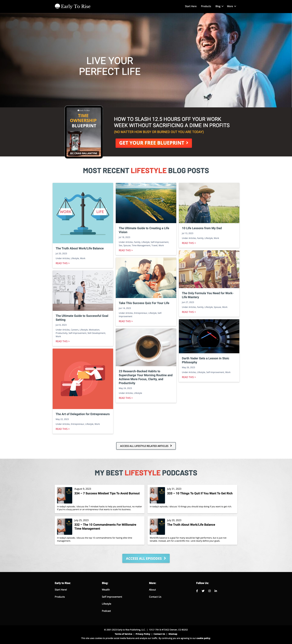Image resolution: width=292 pixels, height=644 pixels.
Task: Click Get Your Free Blueprint button
Action: [x=153, y=143]
